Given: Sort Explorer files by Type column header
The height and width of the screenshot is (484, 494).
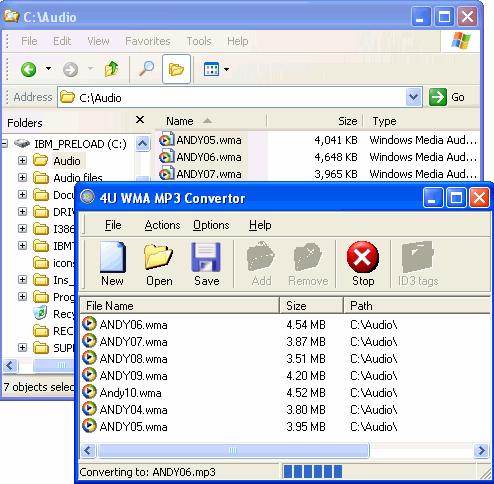Looking at the screenshot, I should pyautogui.click(x=421, y=121).
